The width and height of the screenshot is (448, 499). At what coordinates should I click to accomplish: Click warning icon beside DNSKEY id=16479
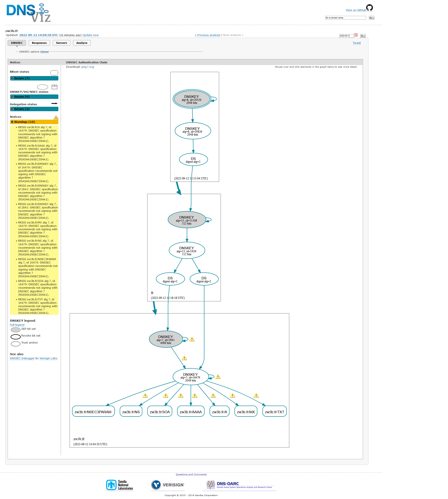[218, 377]
